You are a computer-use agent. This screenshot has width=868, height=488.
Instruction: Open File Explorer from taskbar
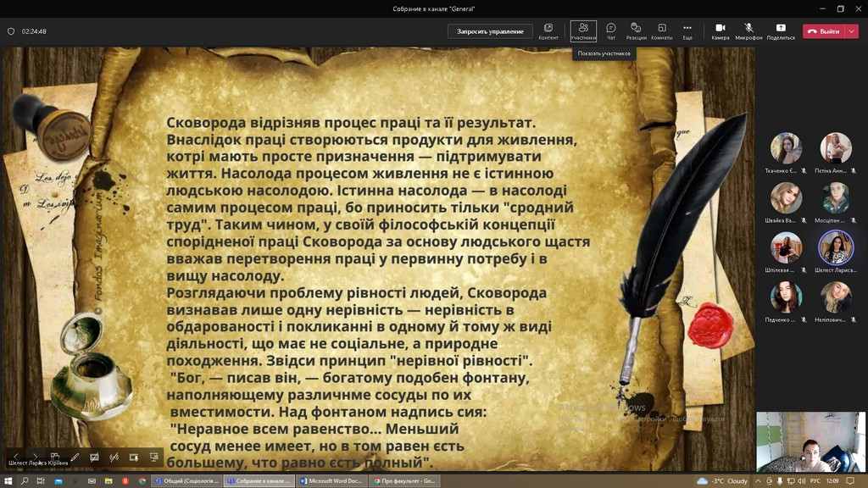click(x=108, y=481)
